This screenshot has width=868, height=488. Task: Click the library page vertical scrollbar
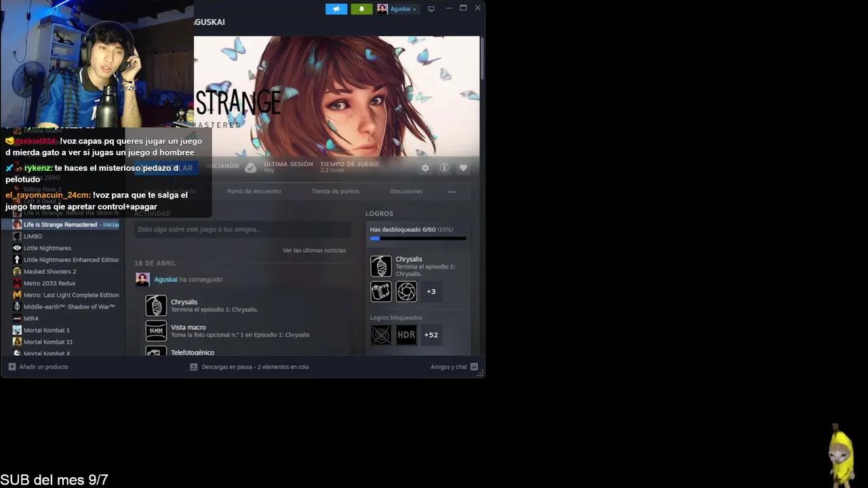point(482,60)
